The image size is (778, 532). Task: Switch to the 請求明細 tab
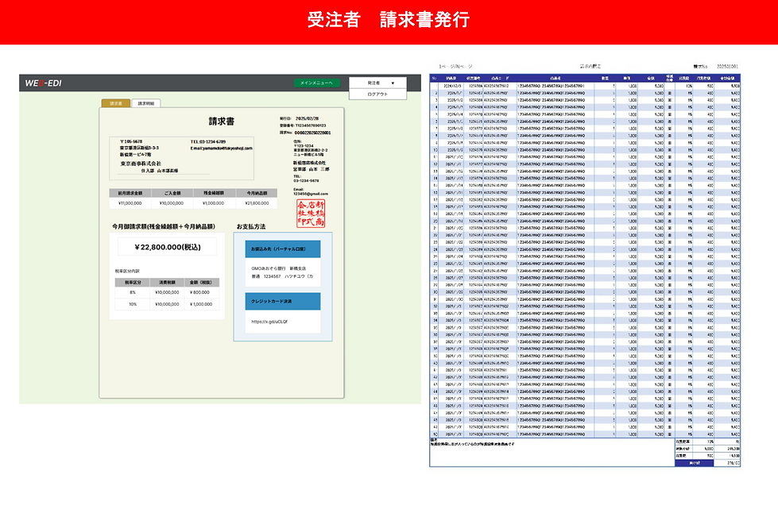pos(146,103)
